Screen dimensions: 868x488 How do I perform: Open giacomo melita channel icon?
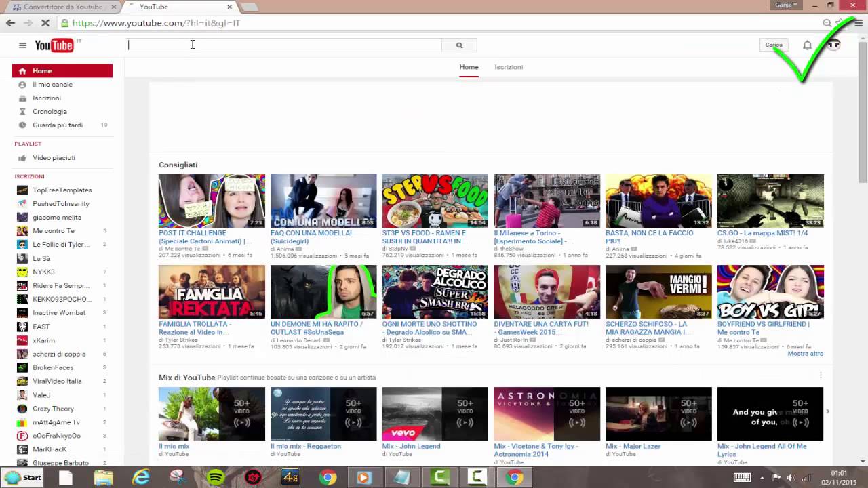22,218
